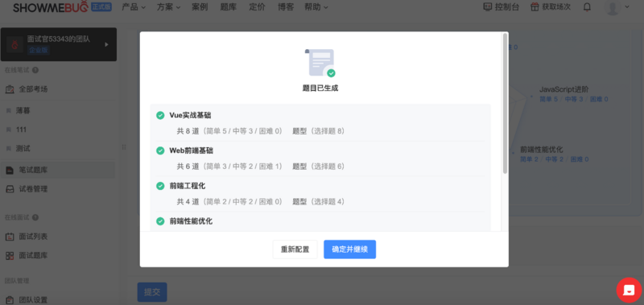Viewport: 644px width, 305px height.
Task: Click the green check beside Vue实战基础
Action: tap(160, 115)
